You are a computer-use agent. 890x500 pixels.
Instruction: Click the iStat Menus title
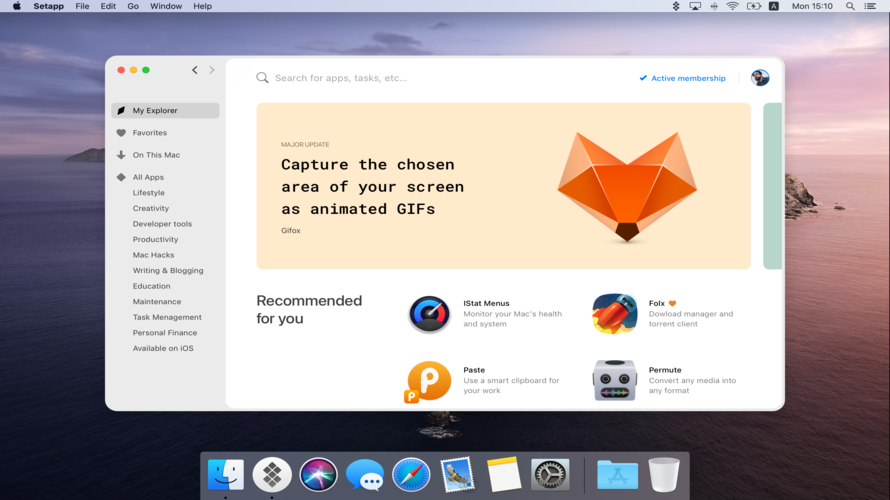coord(486,304)
